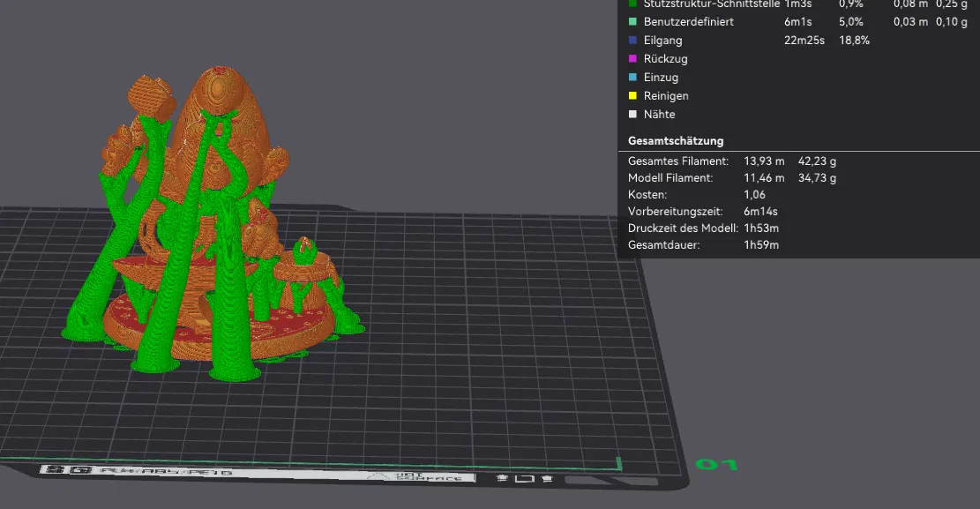980x509 pixels.
Task: Click the Gesamtschätzung heading
Action: [x=676, y=140]
